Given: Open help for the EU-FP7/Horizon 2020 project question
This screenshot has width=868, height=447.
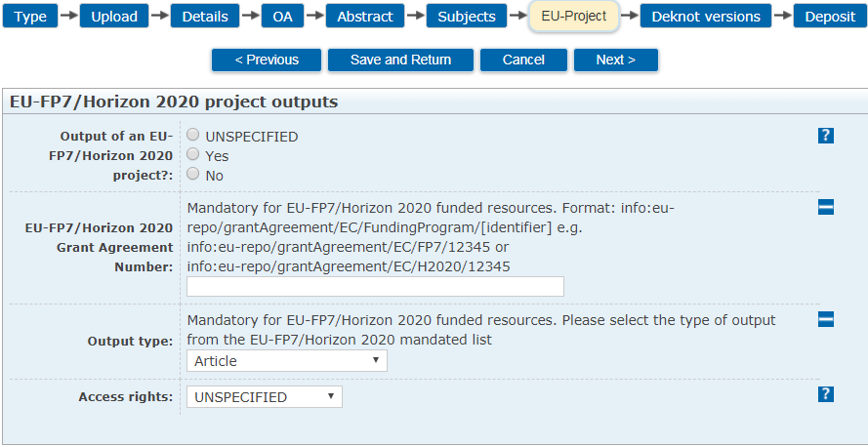Looking at the screenshot, I should click(826, 136).
